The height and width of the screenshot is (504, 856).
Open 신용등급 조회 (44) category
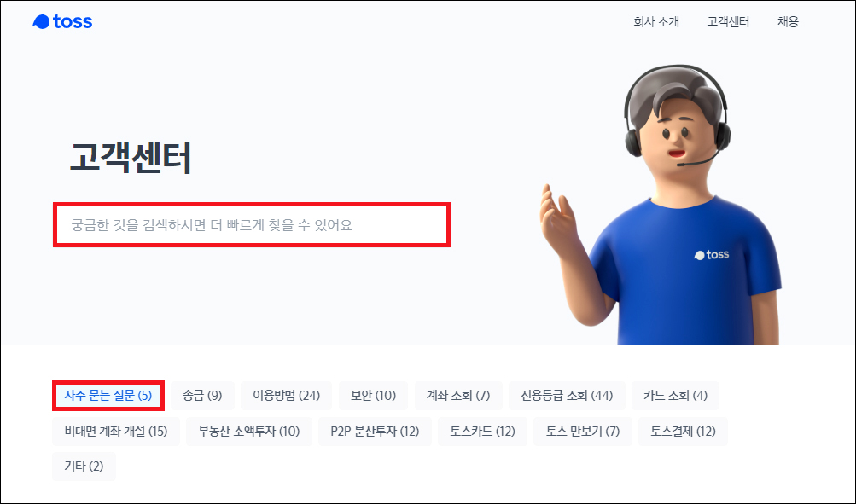click(x=567, y=396)
